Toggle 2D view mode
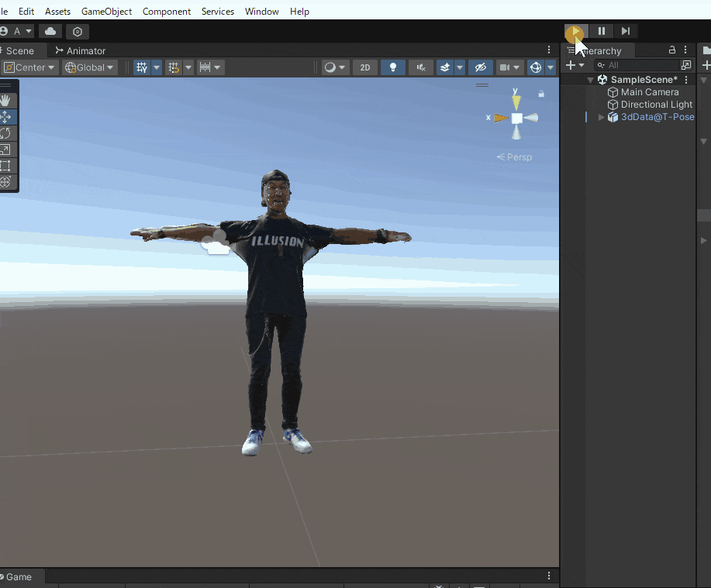 point(365,67)
